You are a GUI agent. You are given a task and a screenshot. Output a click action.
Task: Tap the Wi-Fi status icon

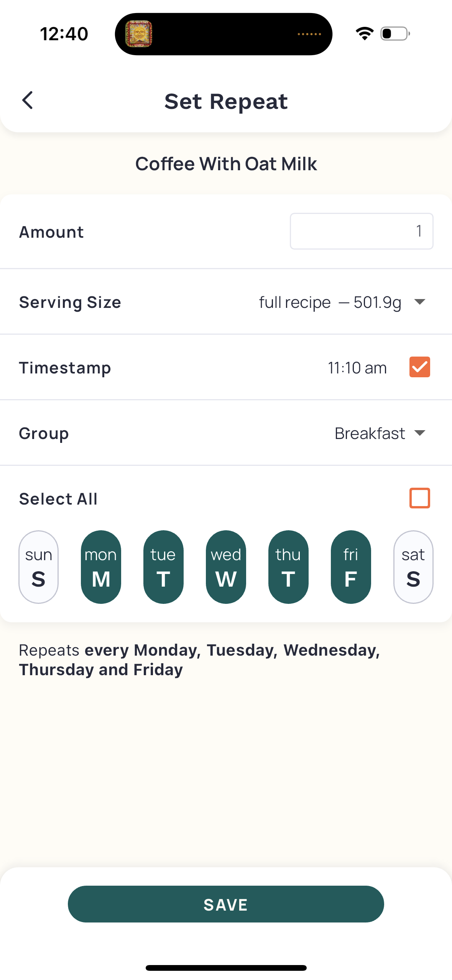364,34
